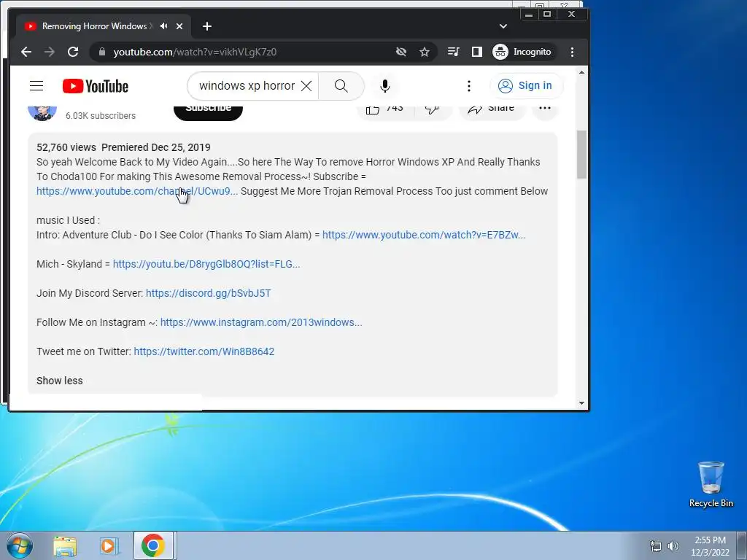Open Chrome's three-dot menu
Viewport: 747px width, 560px height.
tap(572, 52)
